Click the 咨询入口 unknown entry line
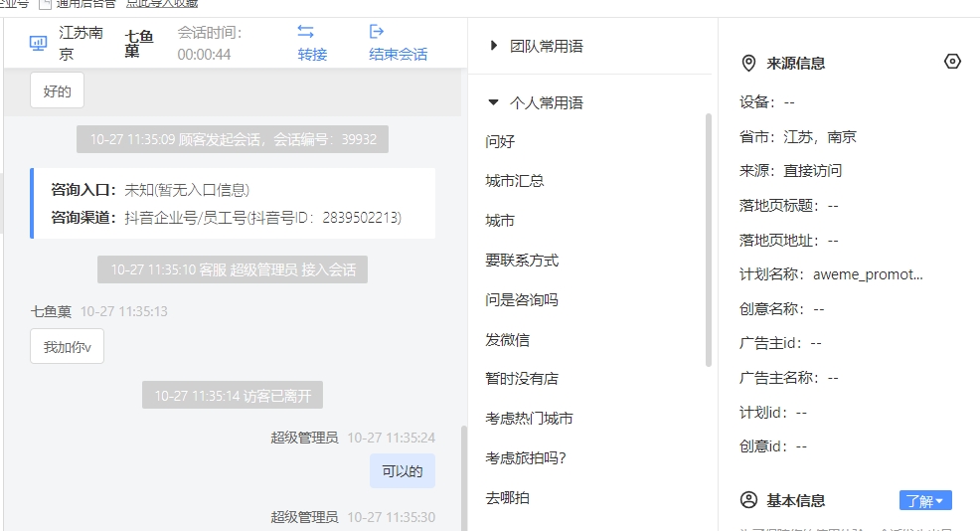This screenshot has height=531, width=980. pyautogui.click(x=150, y=190)
